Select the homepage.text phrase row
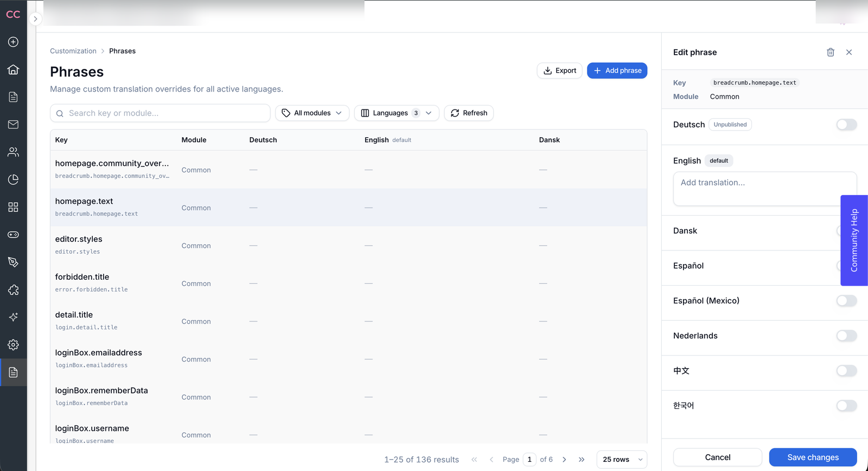 tap(348, 208)
